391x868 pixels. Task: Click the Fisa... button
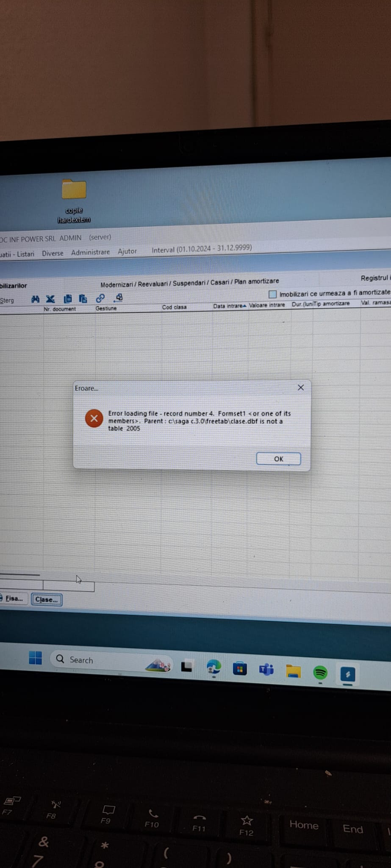click(x=14, y=598)
